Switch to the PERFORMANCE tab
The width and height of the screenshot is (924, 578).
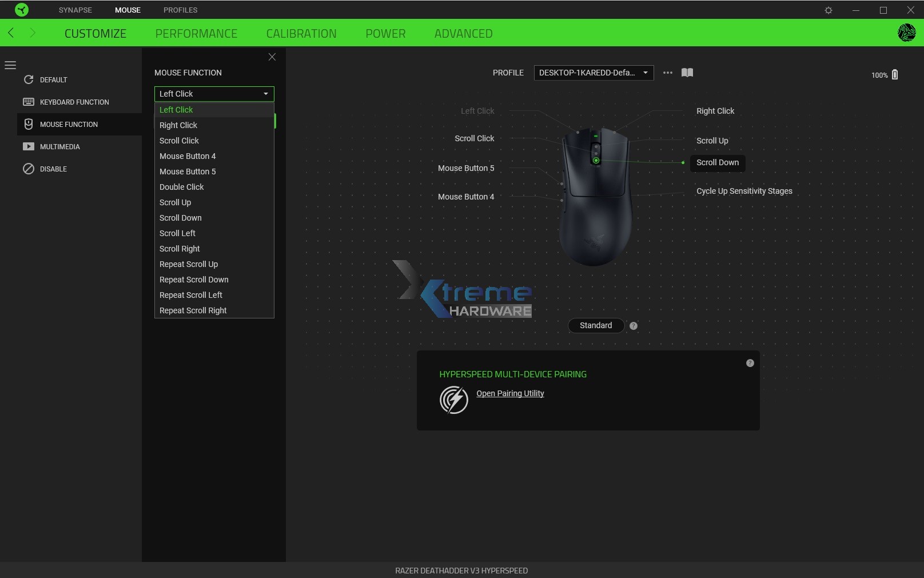(196, 33)
